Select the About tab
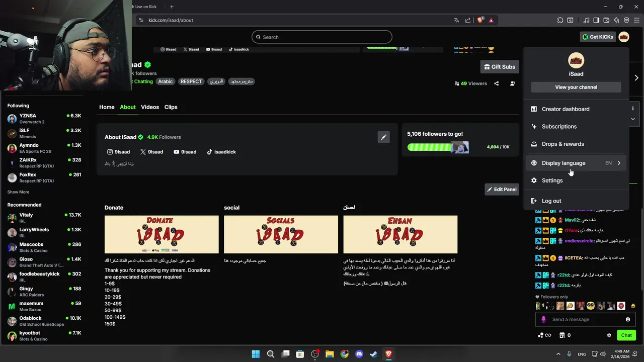 [x=128, y=107]
